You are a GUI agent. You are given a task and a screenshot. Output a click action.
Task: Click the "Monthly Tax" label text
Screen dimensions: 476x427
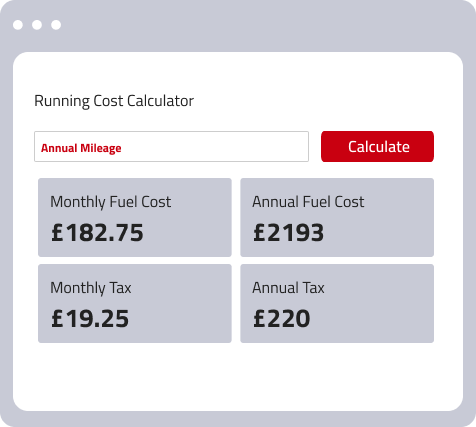coord(91,288)
